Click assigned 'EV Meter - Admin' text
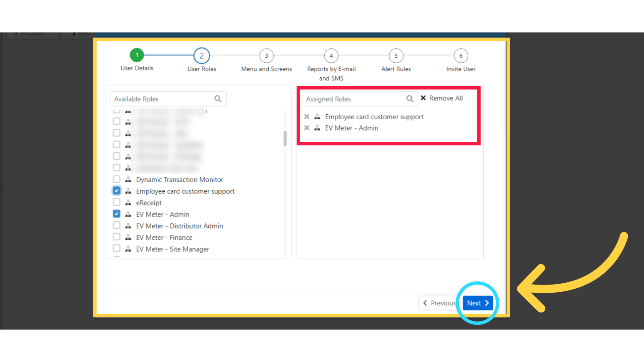This screenshot has height=362, width=644. pyautogui.click(x=352, y=128)
